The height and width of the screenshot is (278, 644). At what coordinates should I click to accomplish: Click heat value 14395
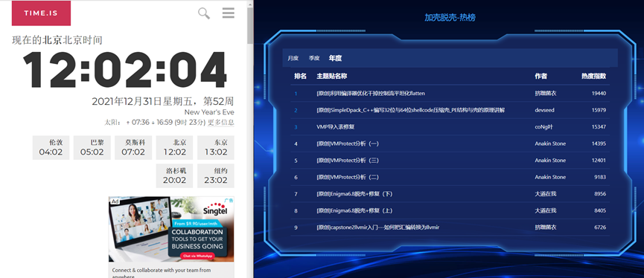599,144
